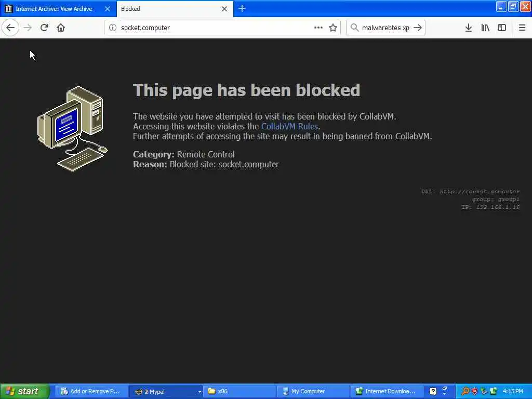Switch to Add or Remove Programs window

91,391
